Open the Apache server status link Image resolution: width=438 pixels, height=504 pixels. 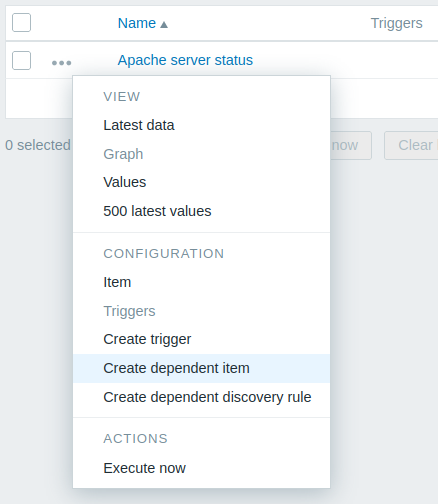click(185, 60)
